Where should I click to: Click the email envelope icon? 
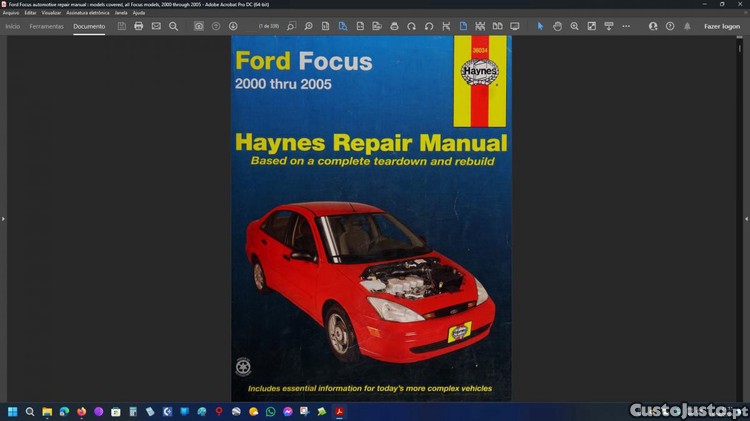point(156,26)
